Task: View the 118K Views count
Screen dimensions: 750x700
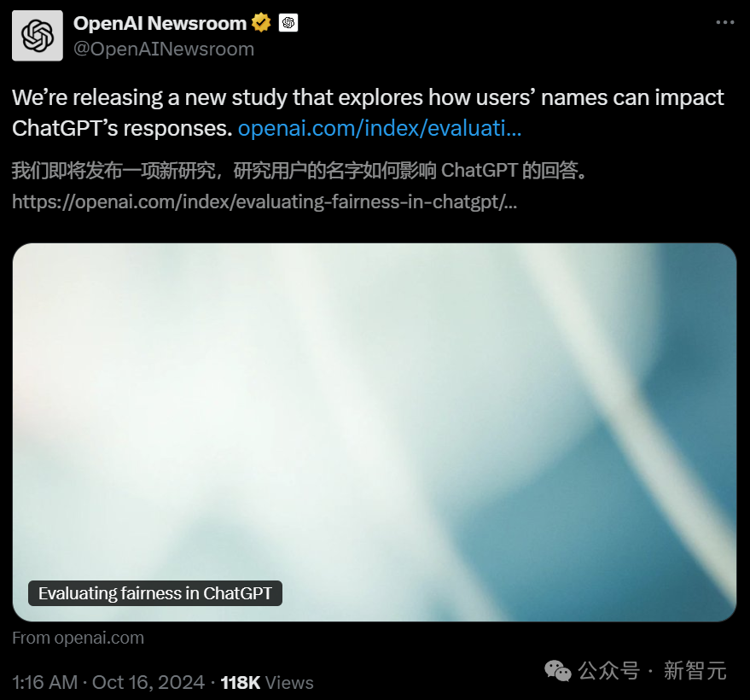Action: (267, 683)
